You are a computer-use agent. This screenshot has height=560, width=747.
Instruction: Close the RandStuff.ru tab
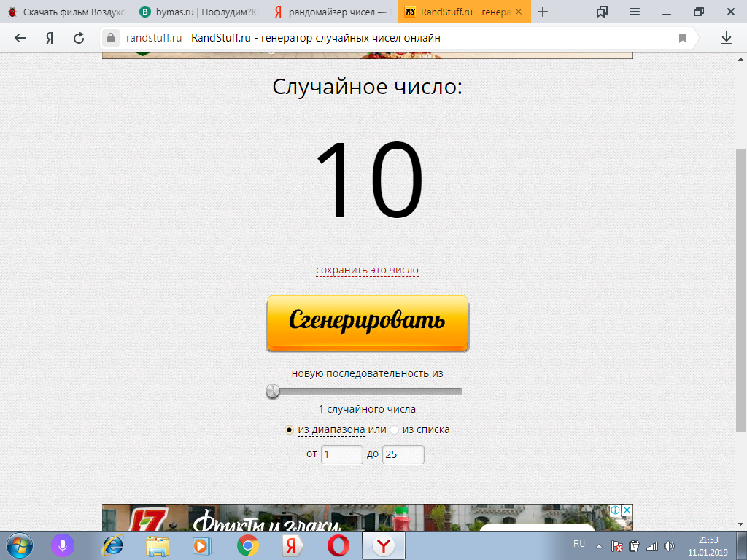519,12
